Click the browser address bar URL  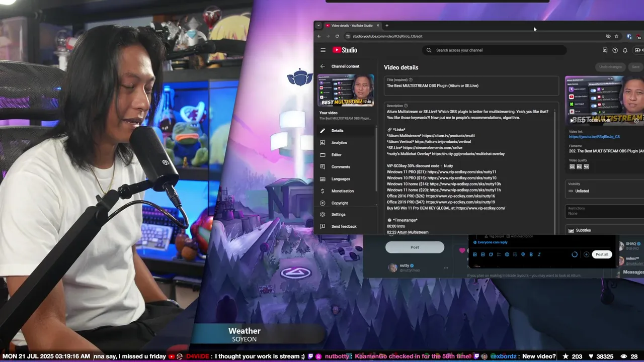[x=387, y=36]
